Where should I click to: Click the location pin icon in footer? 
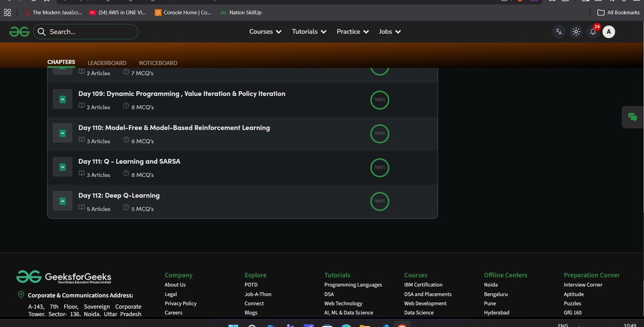21,295
